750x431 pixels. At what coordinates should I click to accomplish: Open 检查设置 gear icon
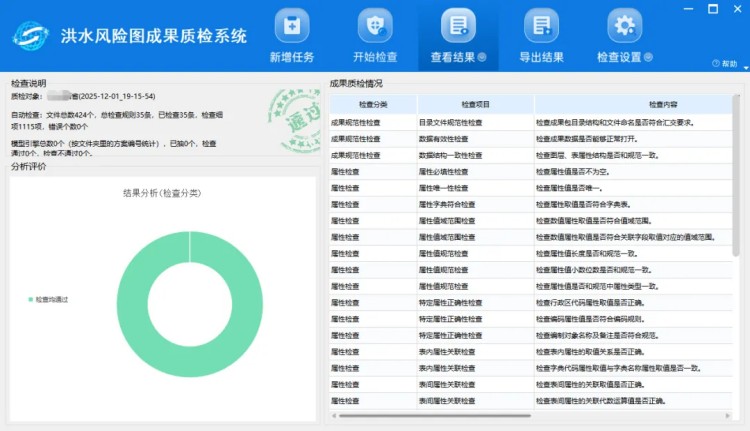tap(625, 25)
